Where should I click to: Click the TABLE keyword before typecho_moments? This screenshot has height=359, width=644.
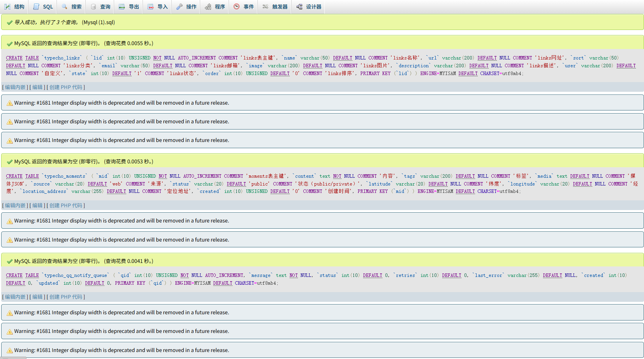(32, 176)
